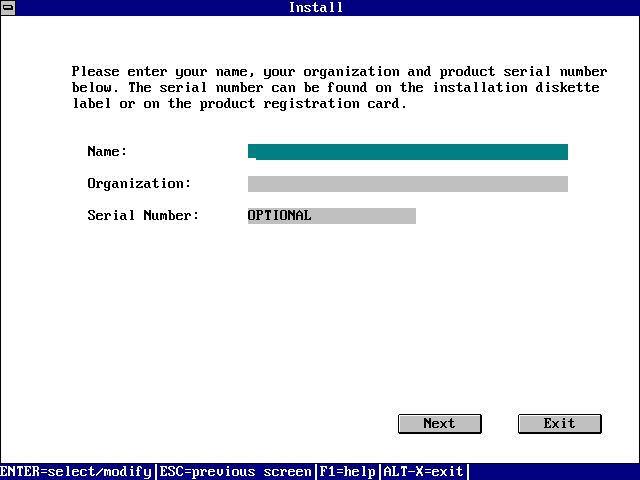Click the "Please enter your name" instruction line

[200, 72]
